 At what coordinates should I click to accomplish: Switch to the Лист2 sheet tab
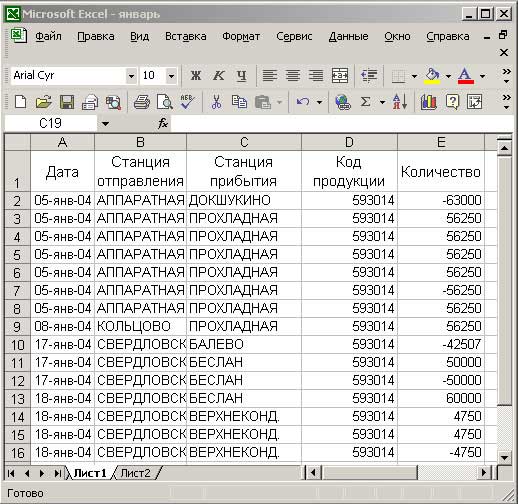(136, 473)
